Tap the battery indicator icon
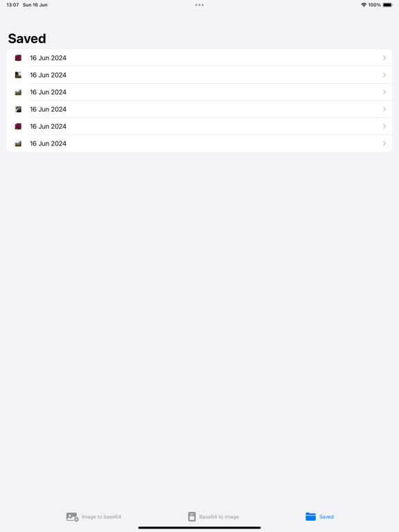Image resolution: width=399 pixels, height=532 pixels. 388,5
